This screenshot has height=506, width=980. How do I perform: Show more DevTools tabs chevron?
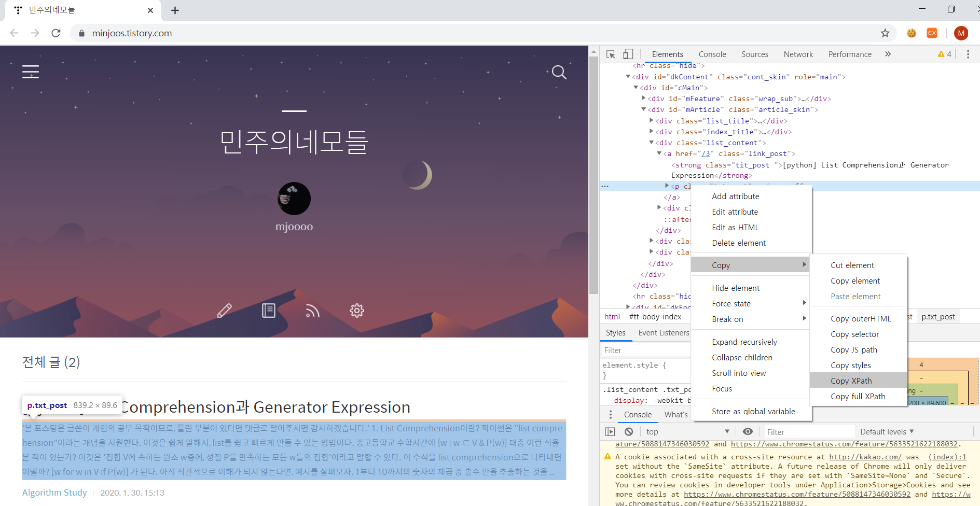(888, 54)
